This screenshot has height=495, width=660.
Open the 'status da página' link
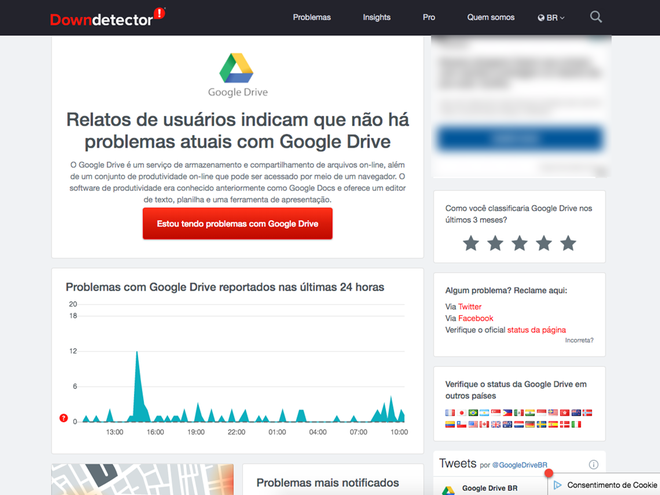[x=537, y=330]
